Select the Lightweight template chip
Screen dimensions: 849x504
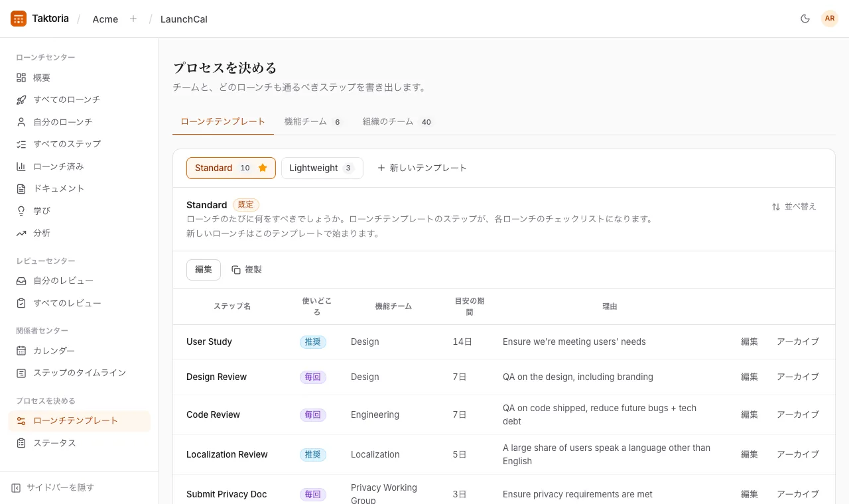point(322,168)
